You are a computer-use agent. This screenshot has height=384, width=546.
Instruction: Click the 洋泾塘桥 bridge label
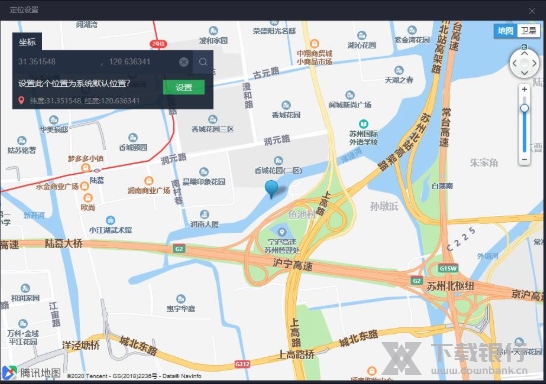(x=81, y=345)
